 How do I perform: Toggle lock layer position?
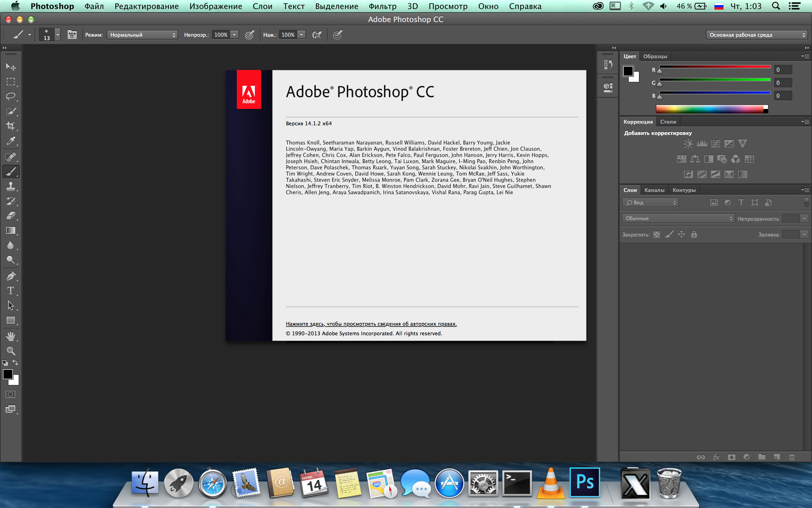(681, 235)
